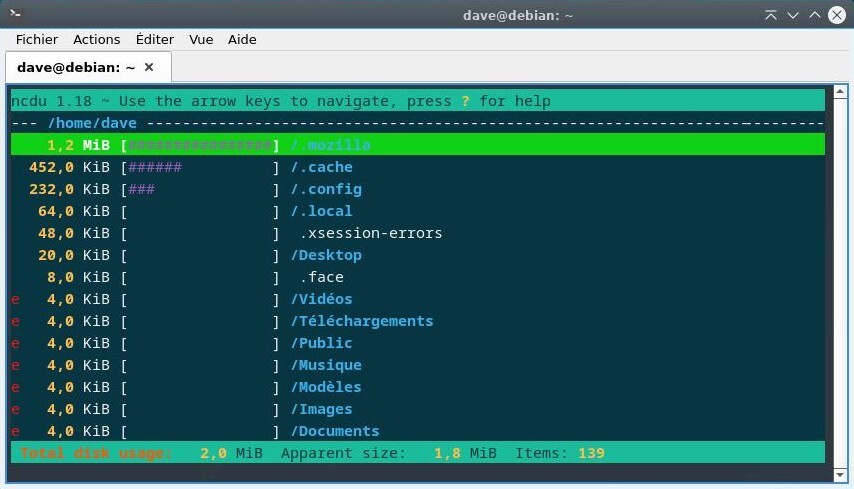Viewport: 854px width, 489px height.
Task: Click the terminal icon in the title bar
Action: coord(14,14)
